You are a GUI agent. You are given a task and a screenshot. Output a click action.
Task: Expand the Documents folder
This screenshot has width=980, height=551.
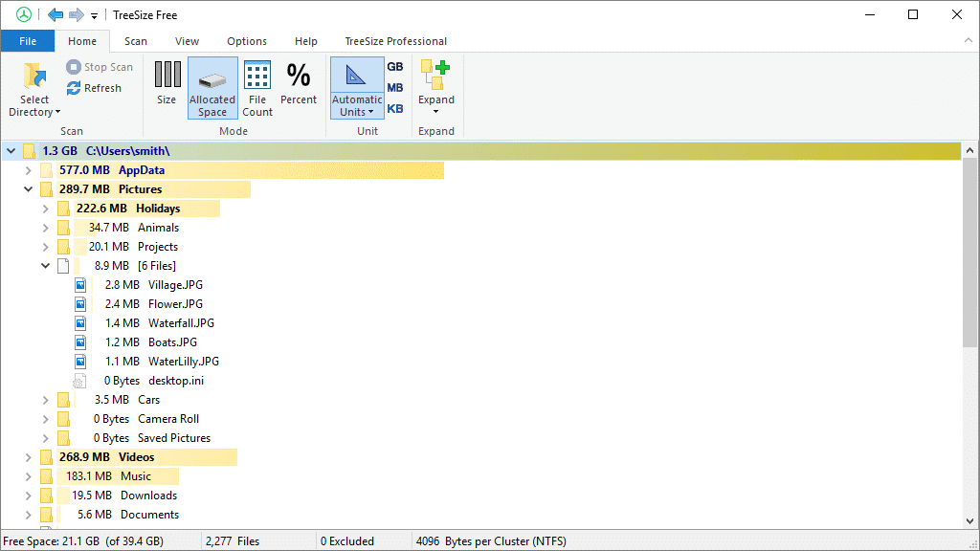tap(28, 515)
